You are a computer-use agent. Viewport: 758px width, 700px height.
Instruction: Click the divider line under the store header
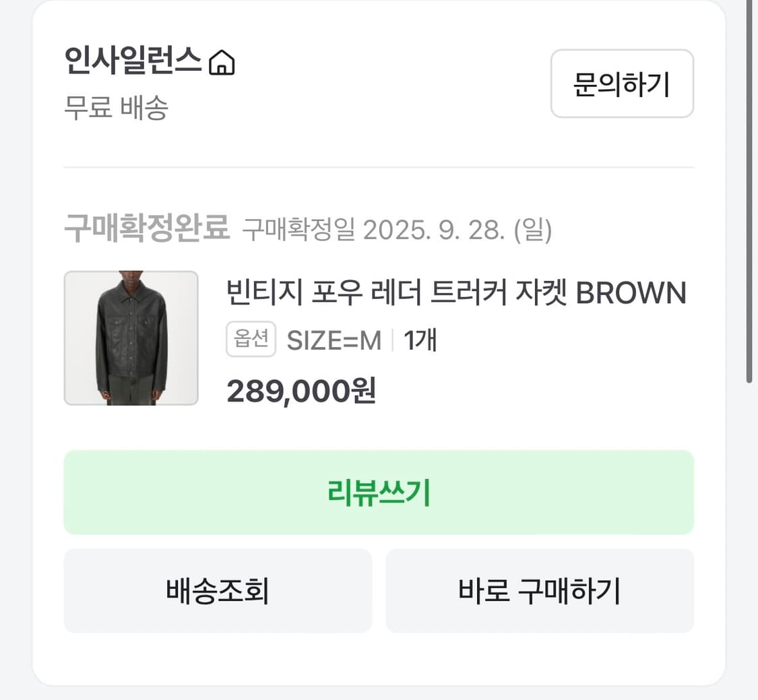click(x=379, y=167)
